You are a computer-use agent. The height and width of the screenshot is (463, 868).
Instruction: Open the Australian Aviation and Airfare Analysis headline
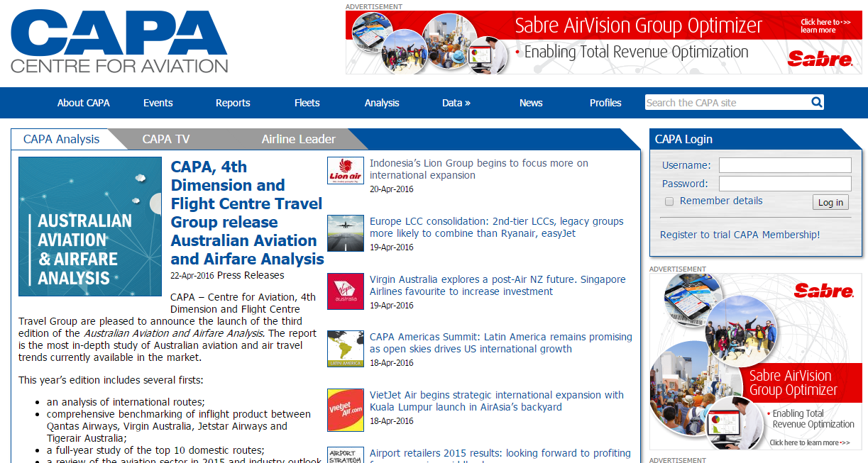(x=247, y=213)
